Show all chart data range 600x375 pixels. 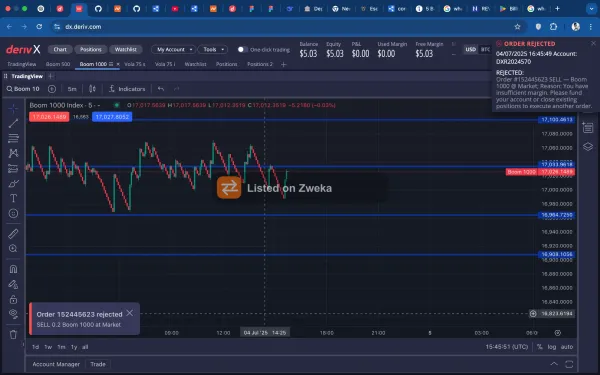(85, 347)
